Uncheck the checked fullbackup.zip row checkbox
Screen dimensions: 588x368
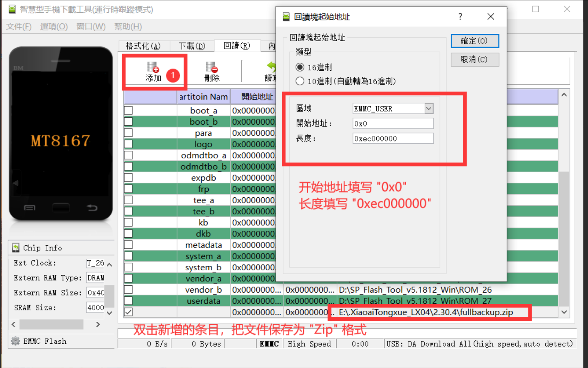(x=128, y=312)
